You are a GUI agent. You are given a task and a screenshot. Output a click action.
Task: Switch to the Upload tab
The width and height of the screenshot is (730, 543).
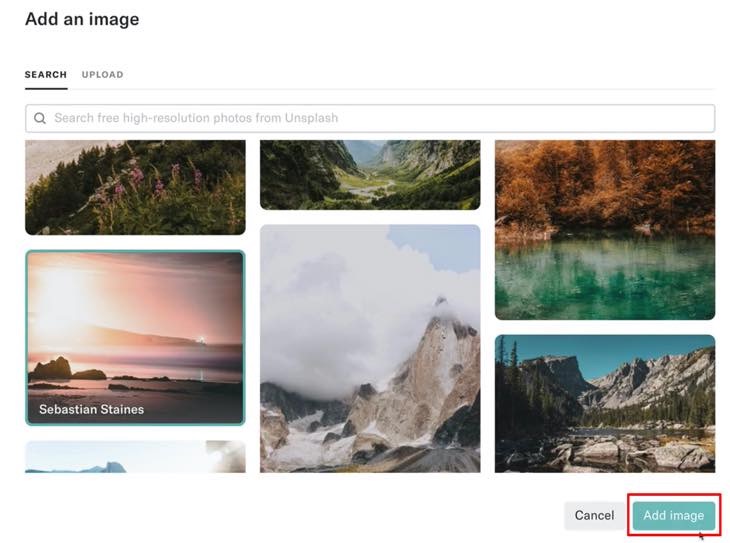pos(102,75)
